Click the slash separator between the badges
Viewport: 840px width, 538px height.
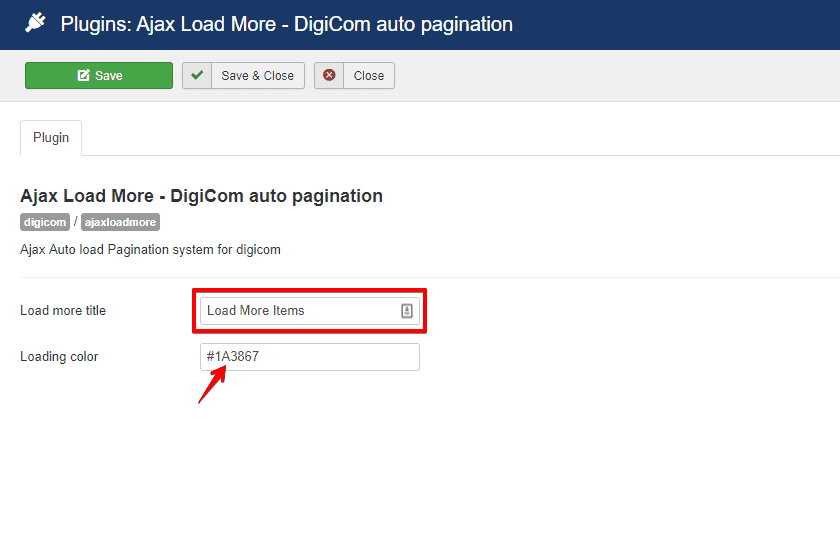coord(76,222)
